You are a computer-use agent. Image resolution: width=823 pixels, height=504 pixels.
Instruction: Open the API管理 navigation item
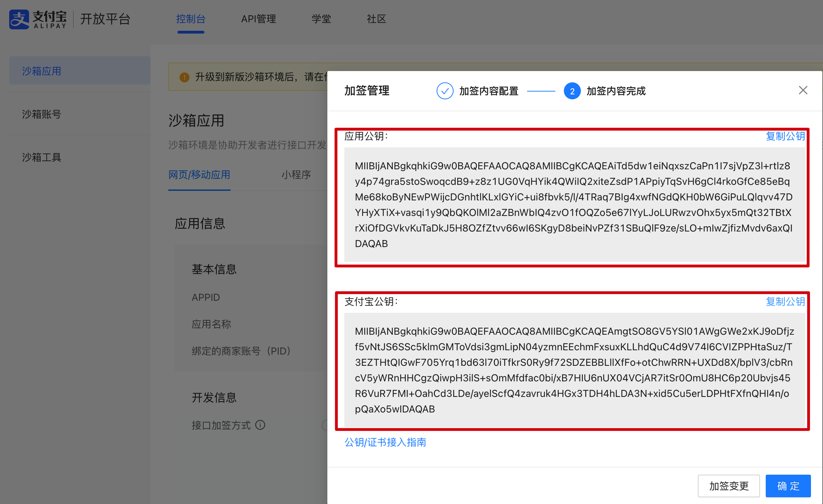coord(258,19)
